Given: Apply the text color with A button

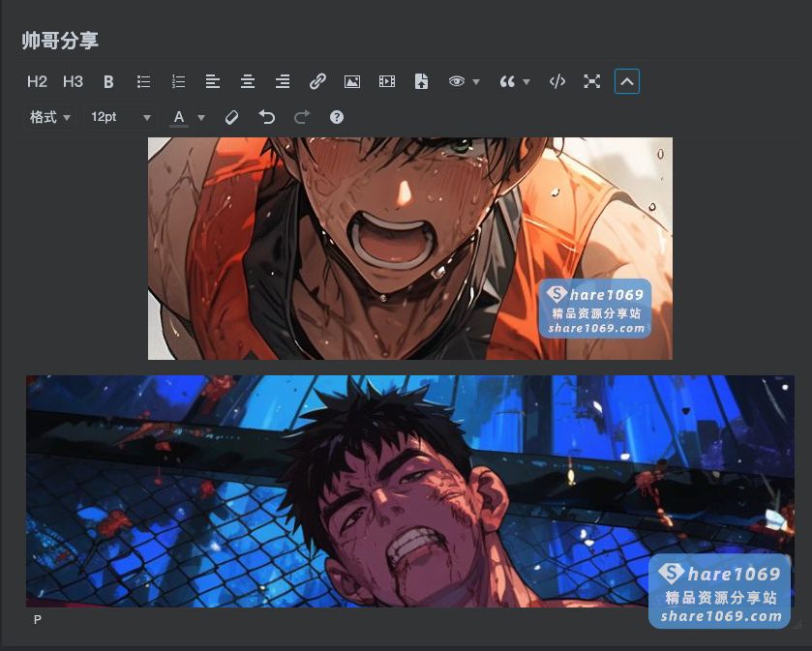Looking at the screenshot, I should point(179,117).
